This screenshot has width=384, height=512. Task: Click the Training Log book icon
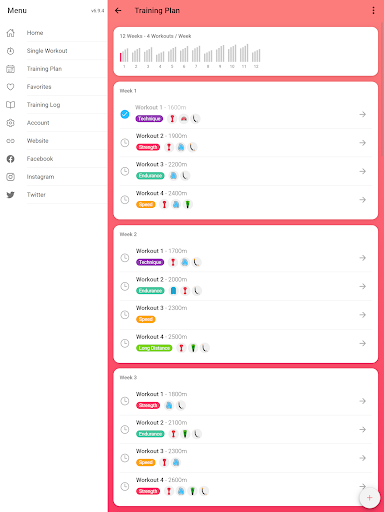click(x=11, y=105)
